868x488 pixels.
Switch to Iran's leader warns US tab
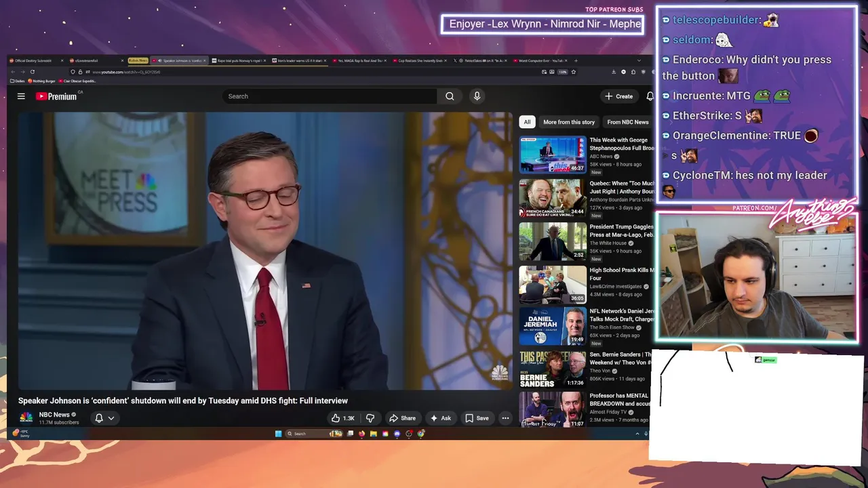(298, 60)
